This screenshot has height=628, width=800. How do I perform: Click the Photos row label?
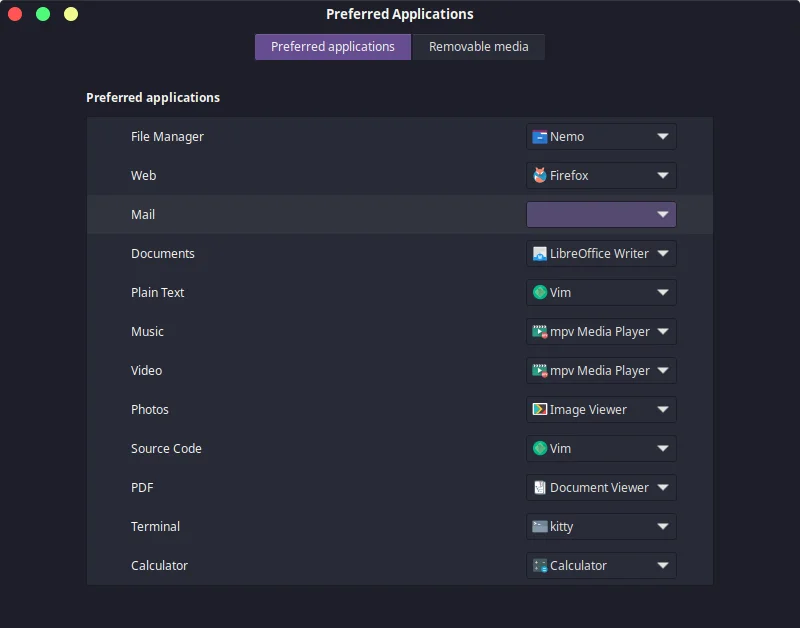coord(149,409)
